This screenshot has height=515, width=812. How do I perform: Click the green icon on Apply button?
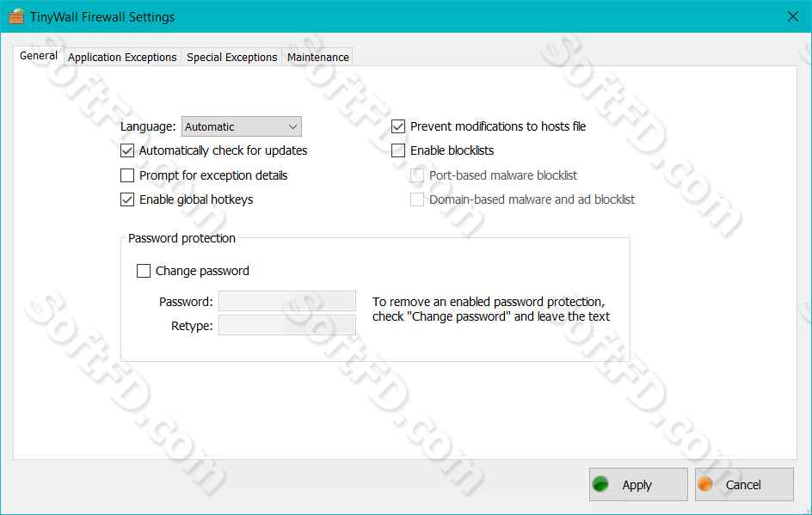pyautogui.click(x=600, y=484)
